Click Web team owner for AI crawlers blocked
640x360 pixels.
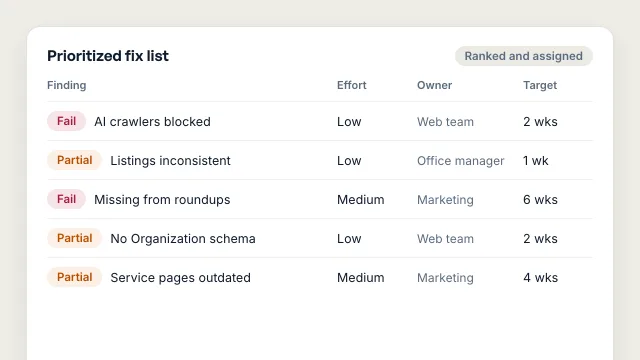coord(445,122)
